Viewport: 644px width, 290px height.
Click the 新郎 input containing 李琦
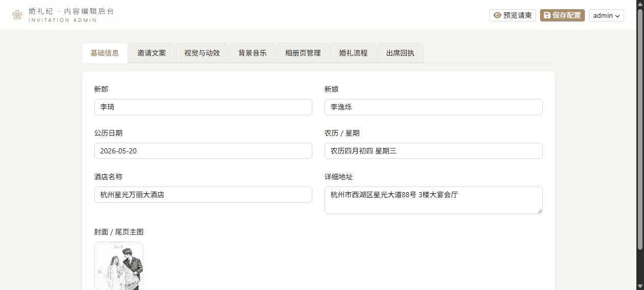coord(203,107)
